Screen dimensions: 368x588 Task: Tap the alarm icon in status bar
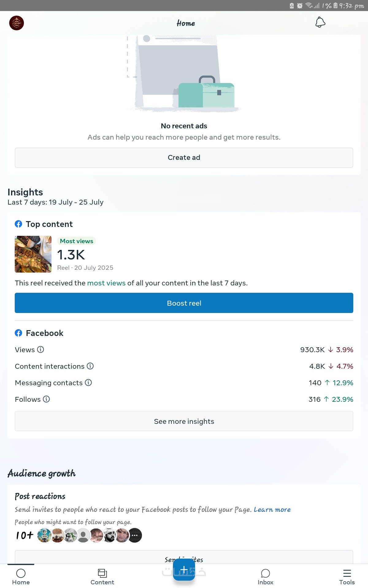click(300, 6)
